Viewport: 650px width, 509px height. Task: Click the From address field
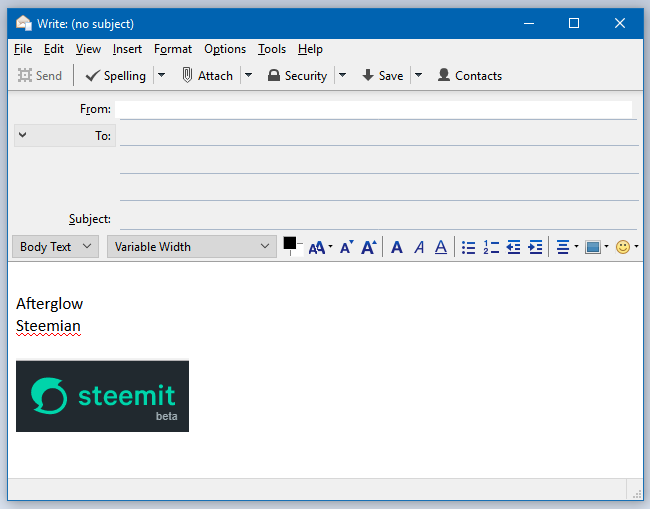[x=374, y=109]
